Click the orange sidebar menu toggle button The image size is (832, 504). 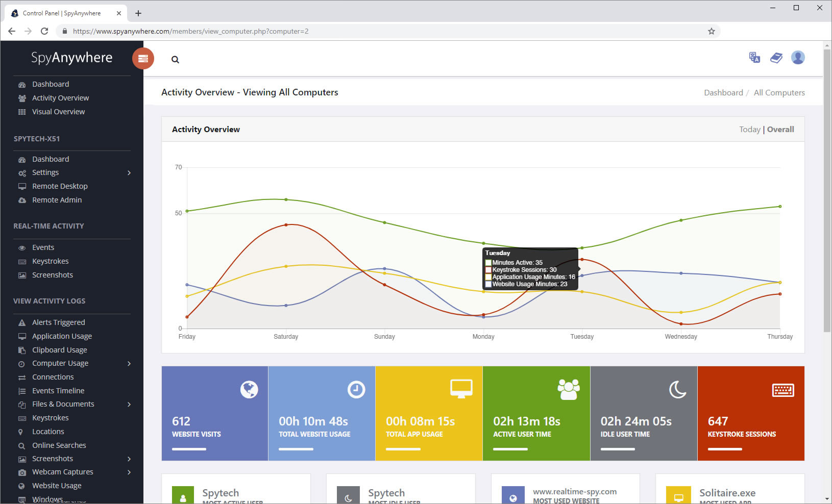[x=143, y=59]
